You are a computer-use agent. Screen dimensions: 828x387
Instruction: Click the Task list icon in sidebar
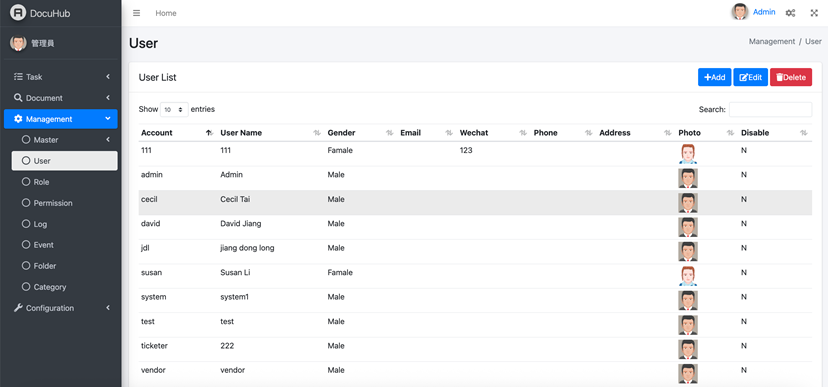[x=18, y=77]
